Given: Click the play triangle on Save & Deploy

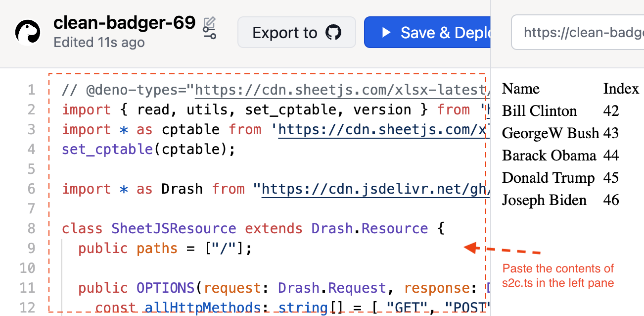Looking at the screenshot, I should point(385,33).
